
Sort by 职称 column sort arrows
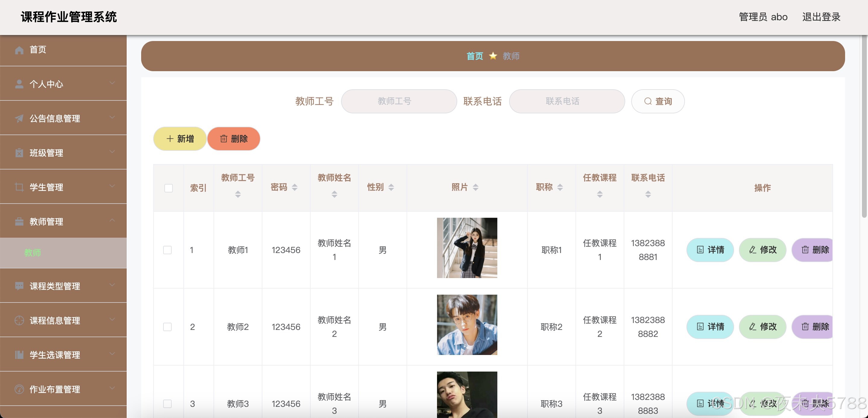tap(560, 187)
